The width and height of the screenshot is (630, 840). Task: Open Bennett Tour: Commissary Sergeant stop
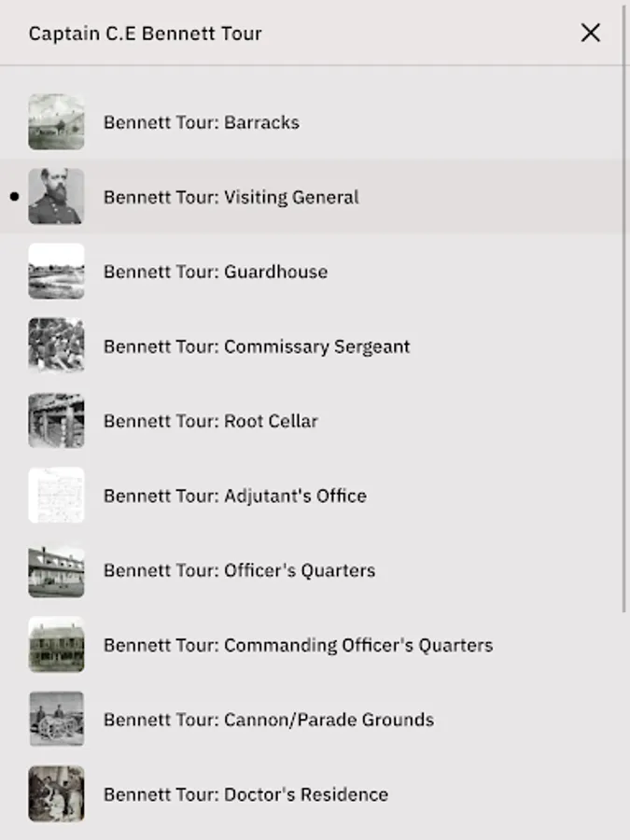(x=257, y=346)
